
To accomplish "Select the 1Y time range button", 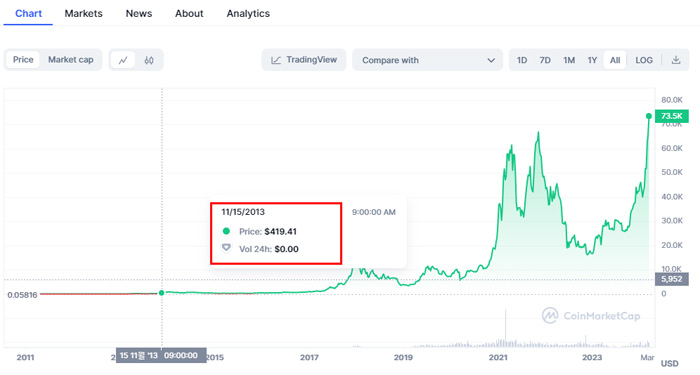I will [592, 60].
